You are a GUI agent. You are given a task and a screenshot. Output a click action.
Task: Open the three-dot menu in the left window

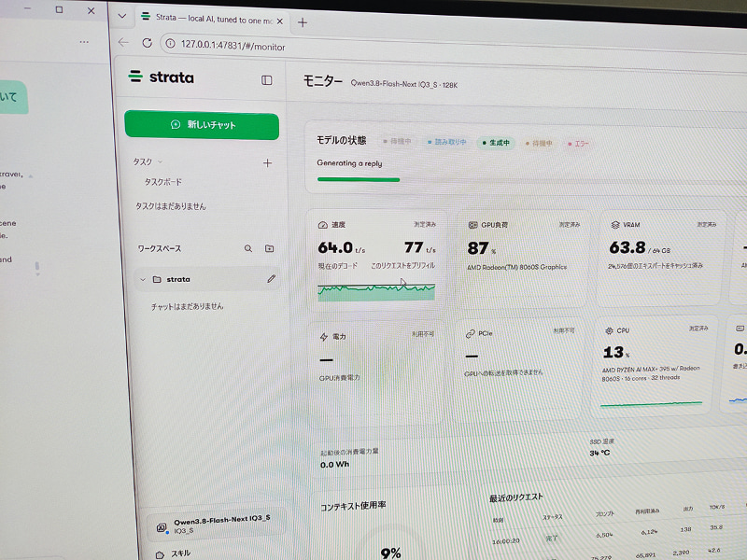pos(84,42)
